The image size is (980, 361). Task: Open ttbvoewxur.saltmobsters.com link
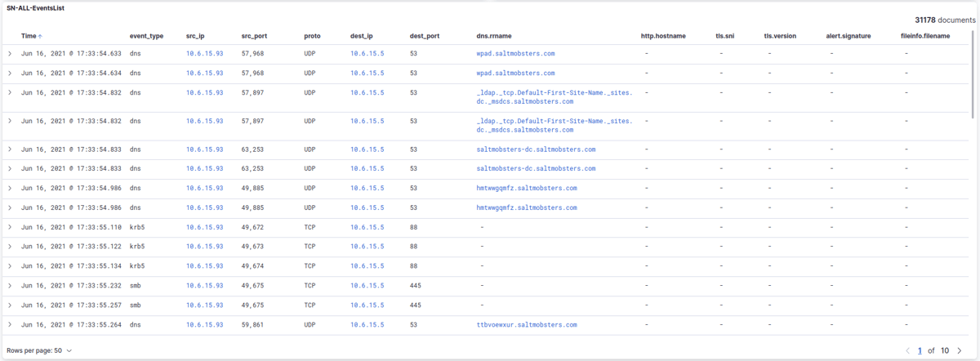(x=527, y=324)
